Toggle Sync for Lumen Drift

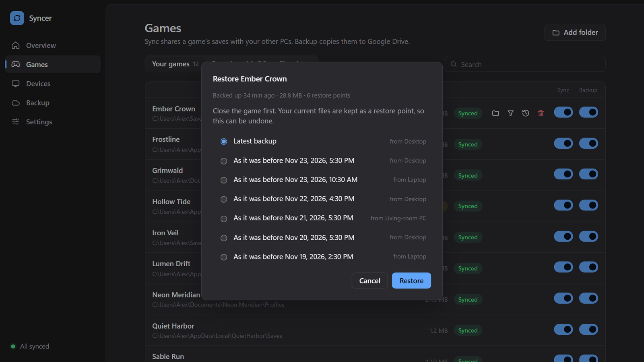coord(563,267)
